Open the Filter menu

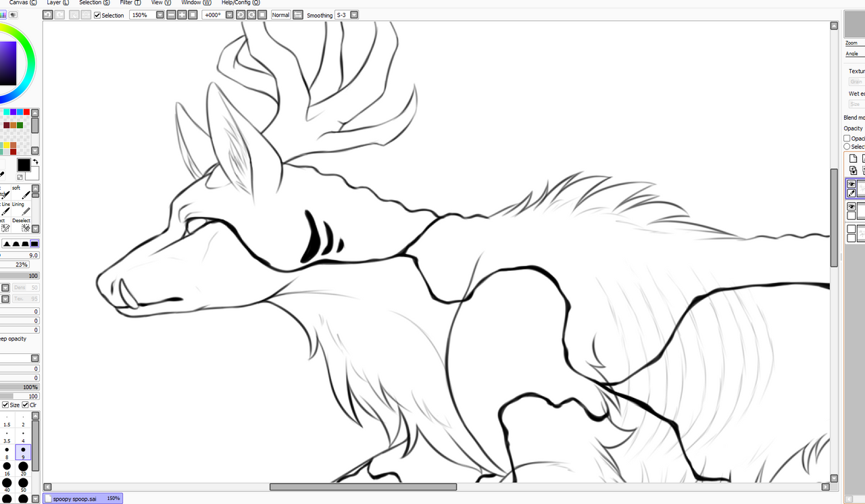(130, 3)
